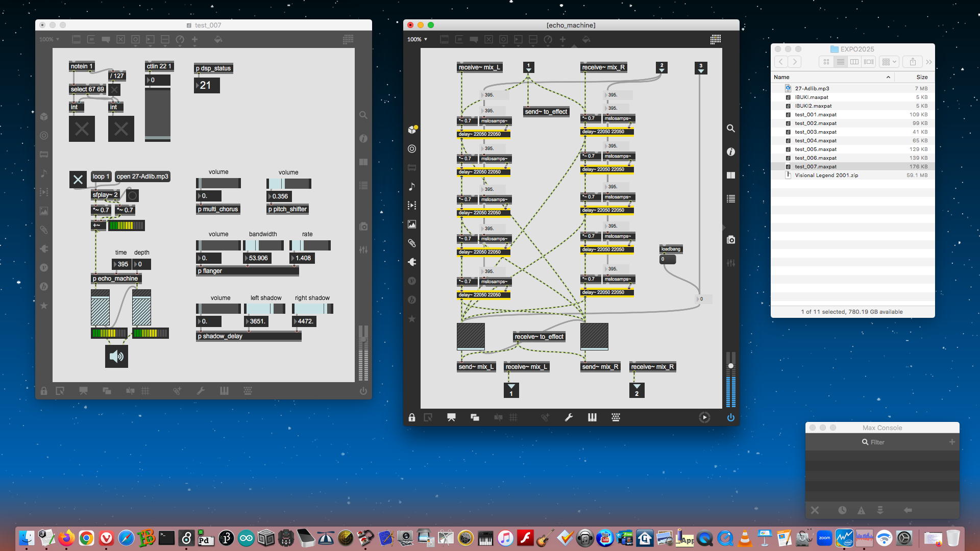This screenshot has width=980, height=551.
Task: Sort Finder list by Size column header
Action: (x=921, y=77)
